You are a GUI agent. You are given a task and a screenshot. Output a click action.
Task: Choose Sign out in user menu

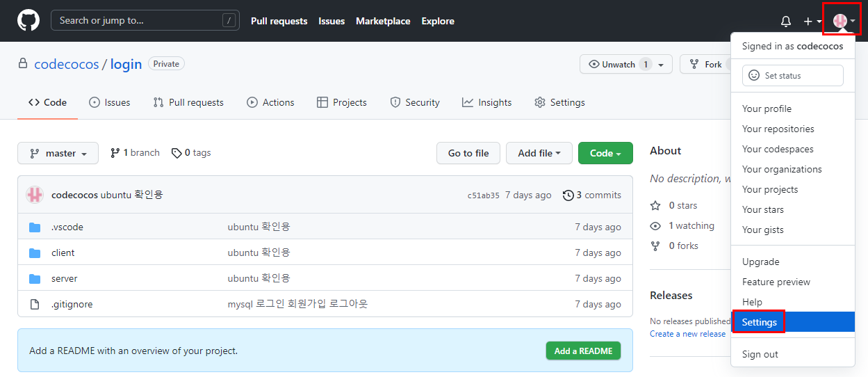coord(793,354)
